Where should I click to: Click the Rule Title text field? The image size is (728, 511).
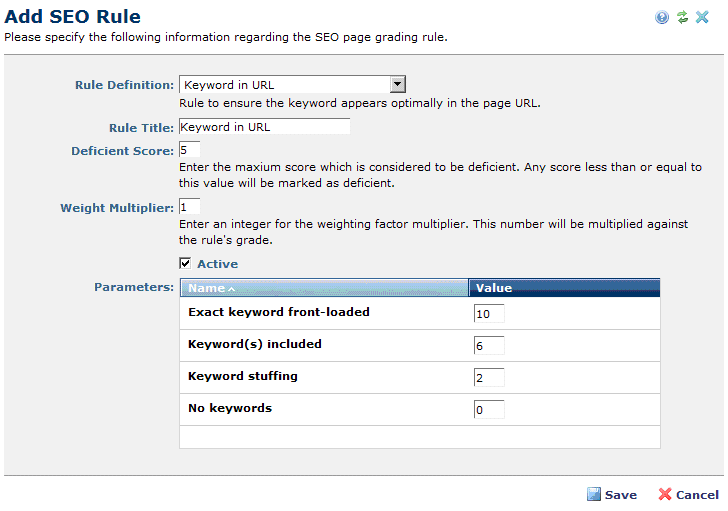coord(264,127)
